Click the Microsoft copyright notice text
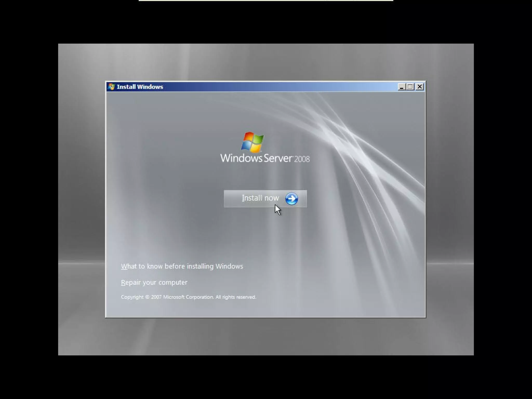The height and width of the screenshot is (399, 532). tap(188, 297)
